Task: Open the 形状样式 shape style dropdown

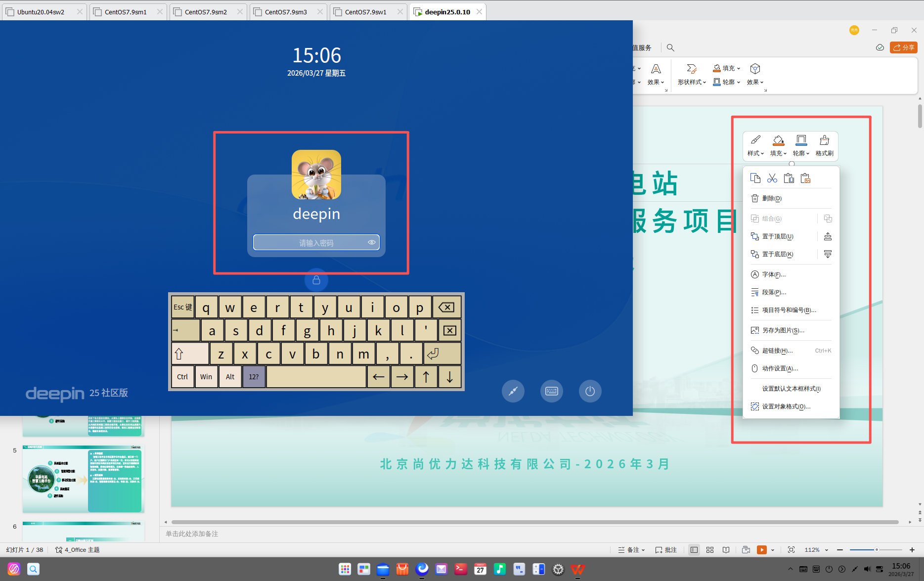Action: point(692,74)
